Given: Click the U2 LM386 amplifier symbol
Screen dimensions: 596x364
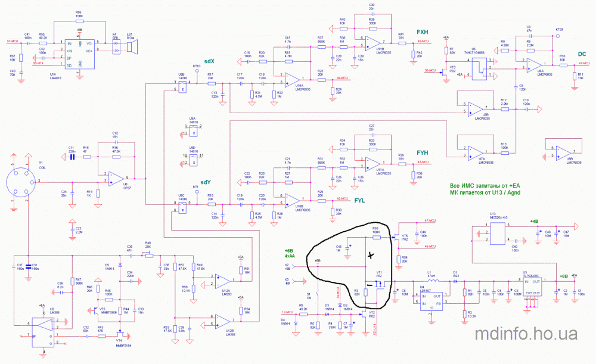Looking at the screenshot, I should tap(44, 332).
